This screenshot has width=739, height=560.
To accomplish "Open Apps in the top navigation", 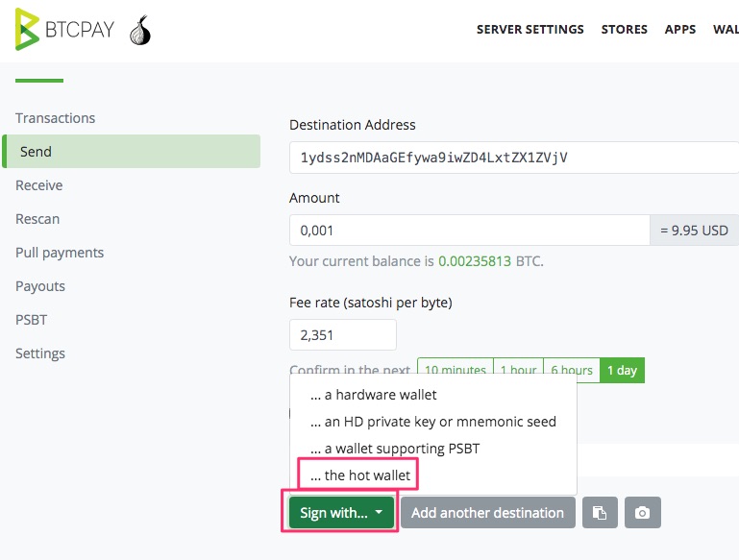I will (x=680, y=29).
